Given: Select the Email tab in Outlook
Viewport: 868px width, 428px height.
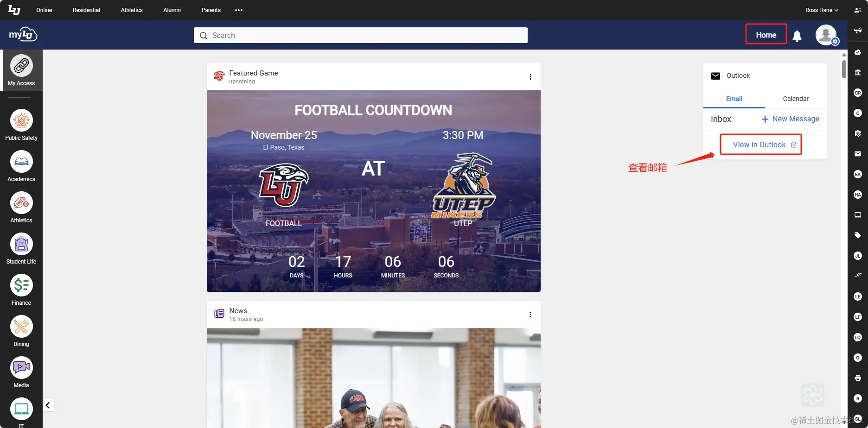Looking at the screenshot, I should coord(734,99).
